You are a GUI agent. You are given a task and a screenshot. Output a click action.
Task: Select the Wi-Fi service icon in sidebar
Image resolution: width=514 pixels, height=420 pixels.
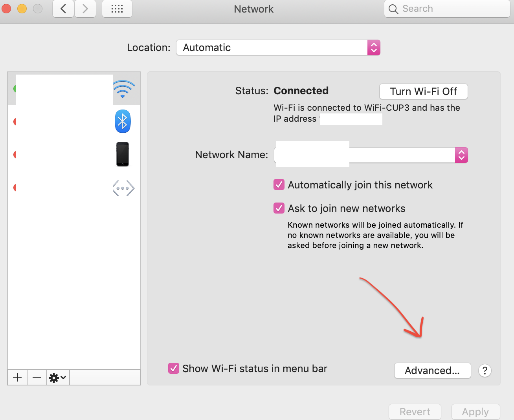tap(124, 89)
